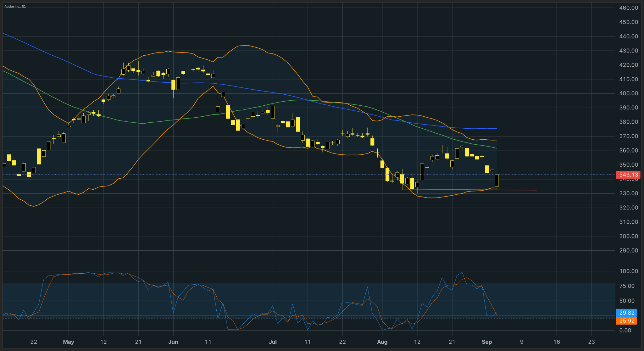Click the blue stochastic value tag 29.82

(x=626, y=313)
